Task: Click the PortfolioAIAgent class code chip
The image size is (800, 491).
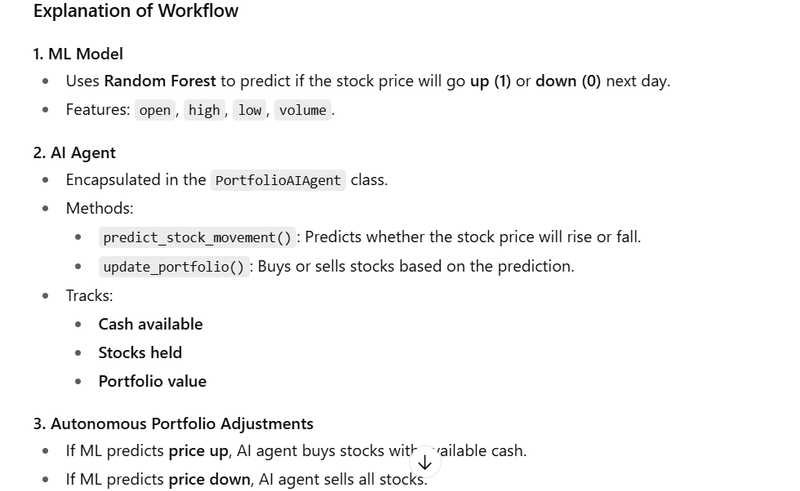Action: point(278,181)
